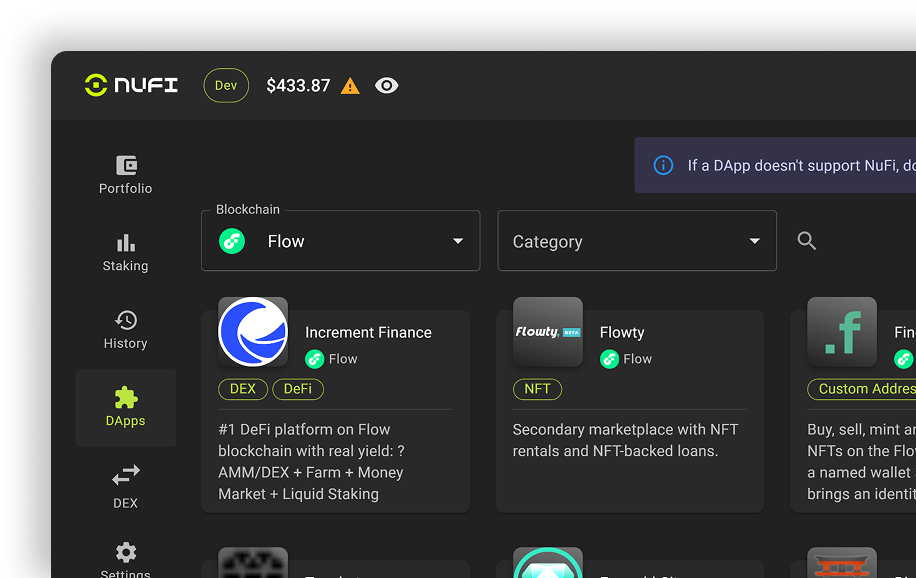Open the Increment Finance logo

click(x=253, y=332)
